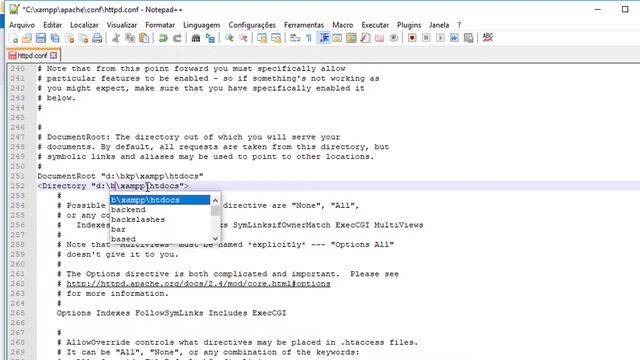The image size is (640, 360).
Task: Open the Function List icon
Action: coord(365,38)
